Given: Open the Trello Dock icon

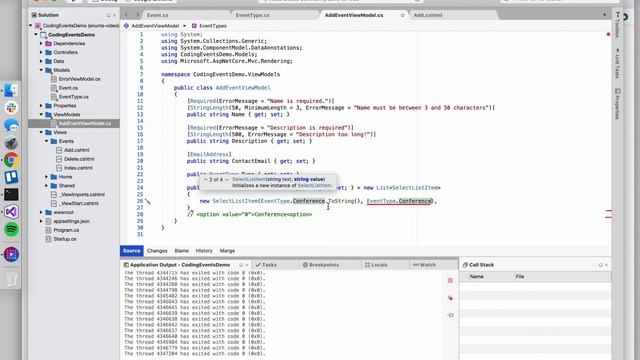Looking at the screenshot, I should point(11,177).
